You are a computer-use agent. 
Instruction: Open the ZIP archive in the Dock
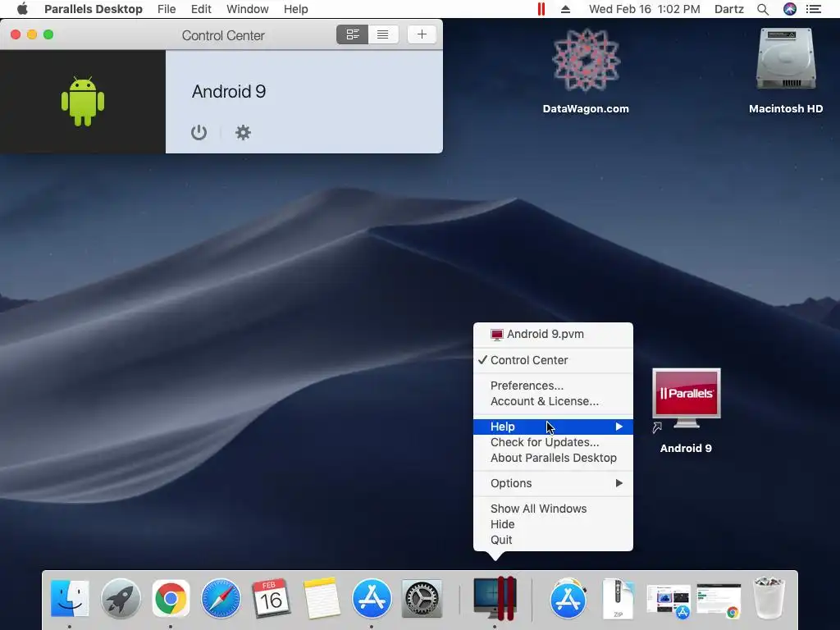(618, 598)
